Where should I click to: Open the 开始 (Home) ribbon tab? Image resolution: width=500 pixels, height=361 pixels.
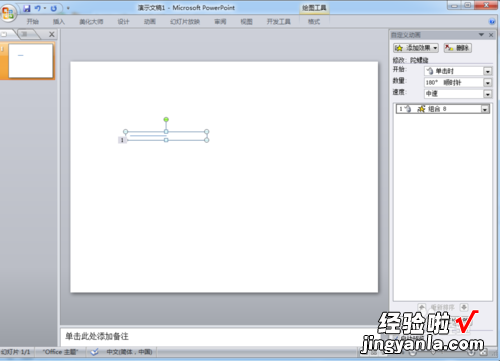[x=33, y=22]
